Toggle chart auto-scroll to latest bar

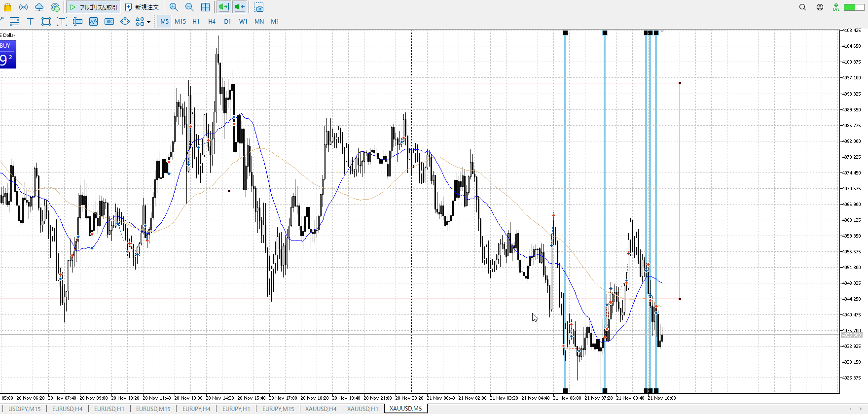tap(223, 7)
